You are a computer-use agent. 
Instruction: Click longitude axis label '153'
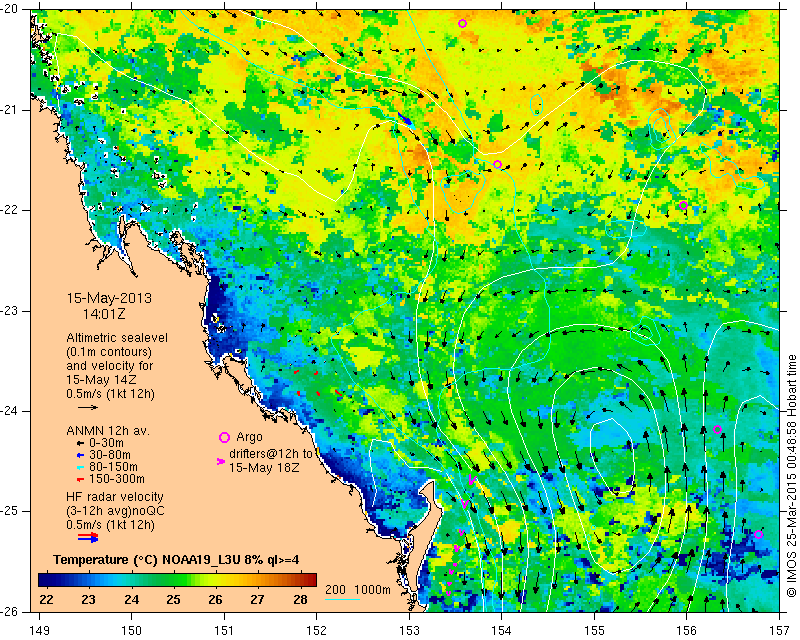click(x=409, y=631)
